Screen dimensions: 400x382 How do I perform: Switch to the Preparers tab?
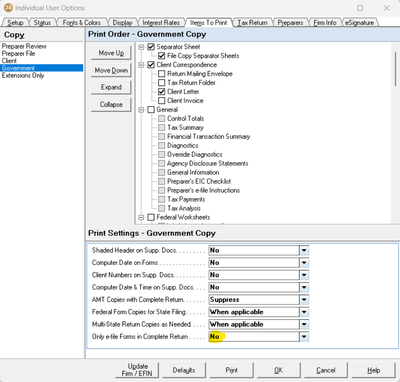[x=290, y=23]
